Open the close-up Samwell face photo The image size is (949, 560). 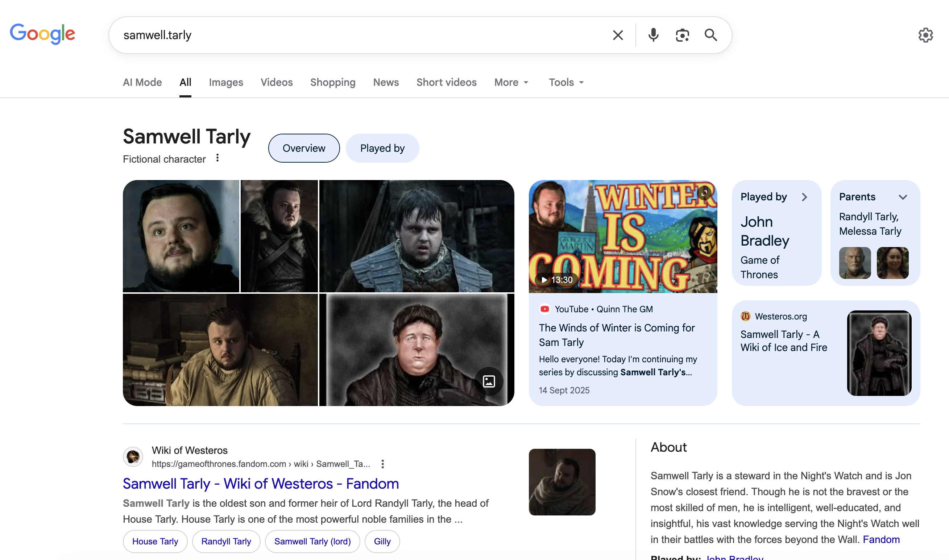point(181,236)
